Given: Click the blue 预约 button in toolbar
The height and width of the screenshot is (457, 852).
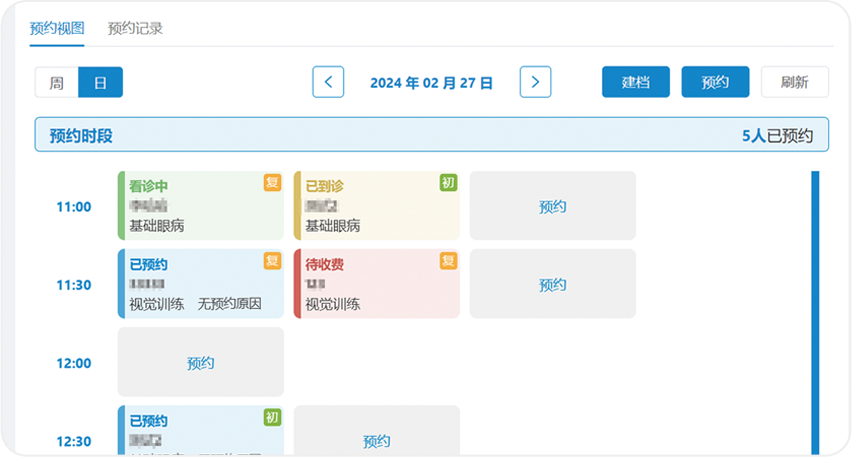Looking at the screenshot, I should pos(715,82).
